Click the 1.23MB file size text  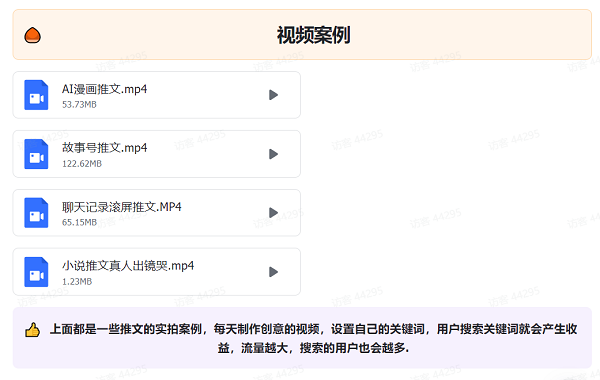pyautogui.click(x=77, y=282)
